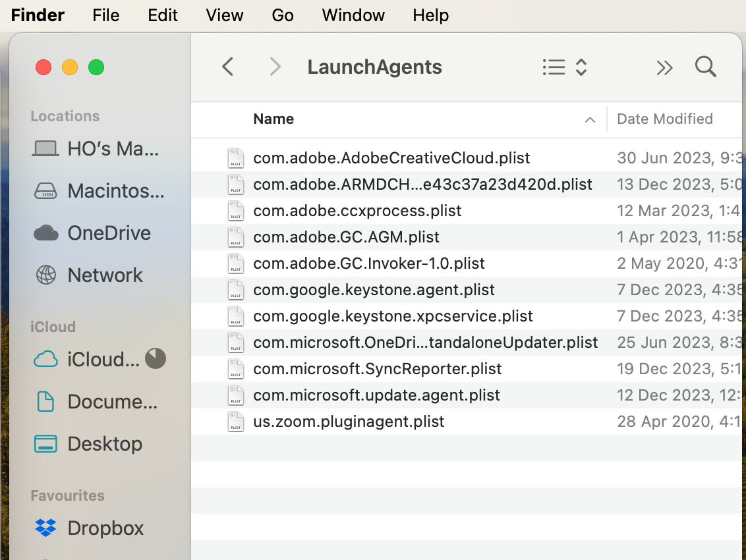Click com.adobe.AdobeCreativeCloud.plist file icon
This screenshot has height=560, width=746.
[235, 158]
